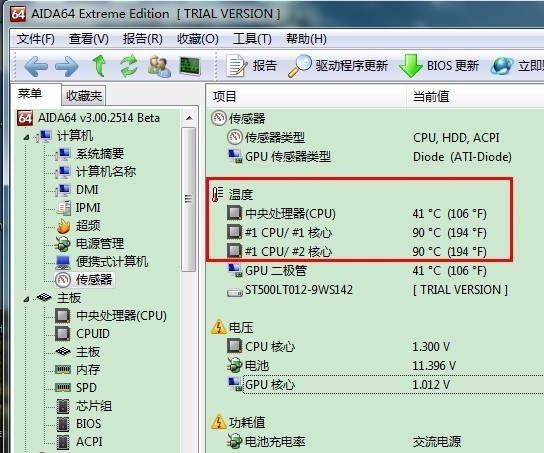544x453 pixels.
Task: Click the 电压 warning group header
Action: (x=232, y=327)
